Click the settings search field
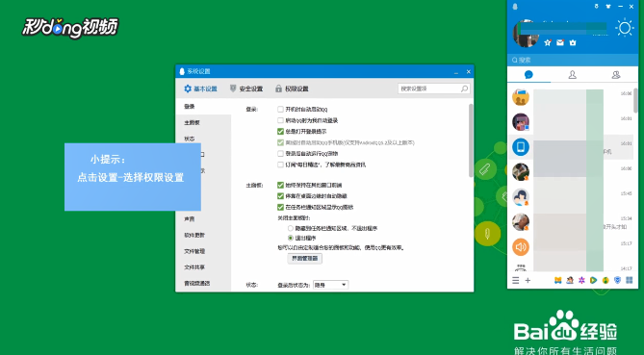This screenshot has width=644, height=355. [x=434, y=89]
